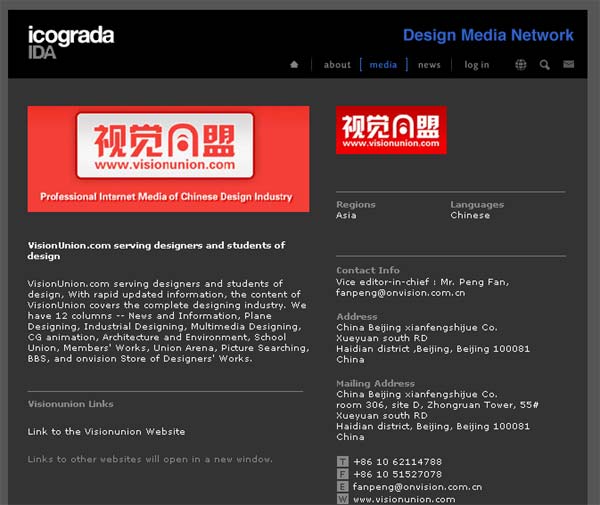The width and height of the screenshot is (600, 505).
Task: Select the Chinese language value
Action: [470, 215]
